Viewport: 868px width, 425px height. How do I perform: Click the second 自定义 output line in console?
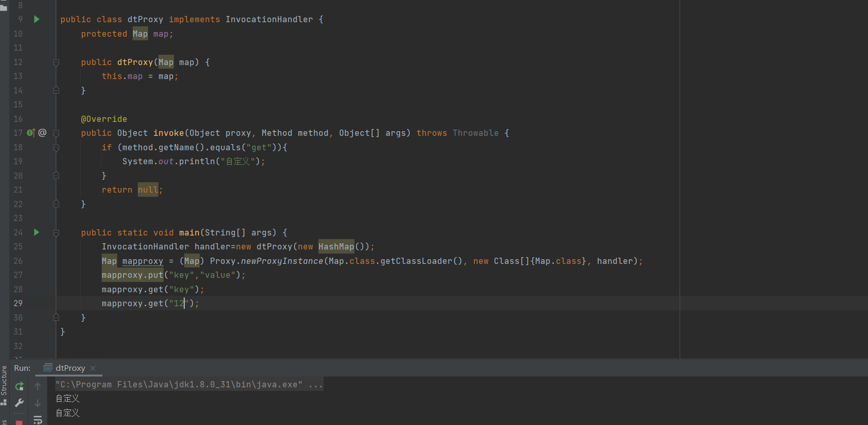pos(68,413)
